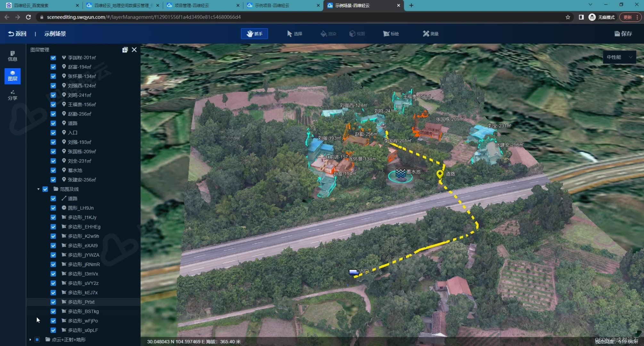Open a new browser tab
The image size is (644, 346).
pos(411,5)
